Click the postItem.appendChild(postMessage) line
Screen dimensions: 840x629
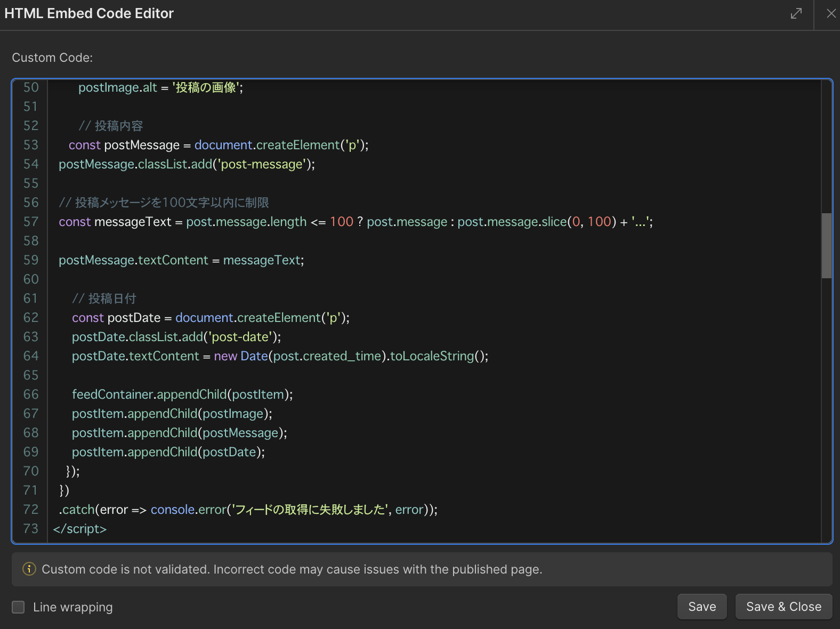click(x=180, y=433)
